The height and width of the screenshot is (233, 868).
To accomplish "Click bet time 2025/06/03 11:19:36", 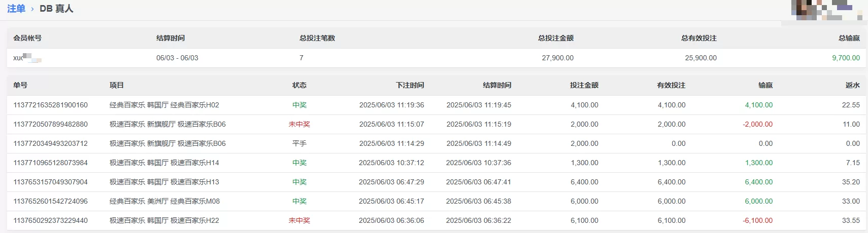I will coord(392,105).
